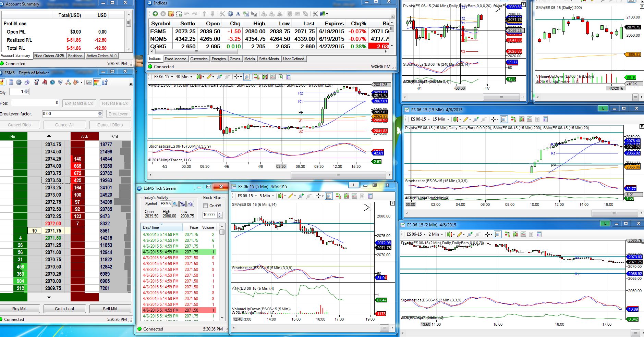
Task: Select pencil drawing tool in 30 Min chart toolbar
Action: click(x=209, y=77)
